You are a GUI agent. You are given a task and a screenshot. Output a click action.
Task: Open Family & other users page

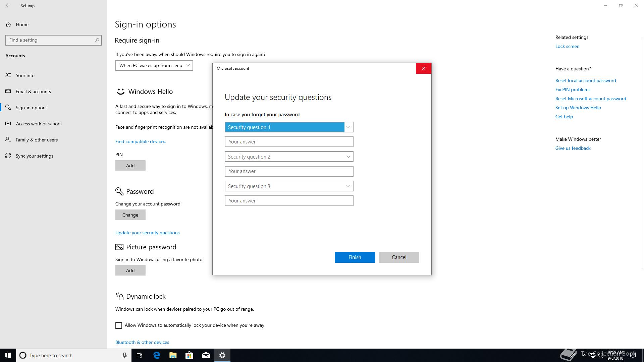pos(37,140)
